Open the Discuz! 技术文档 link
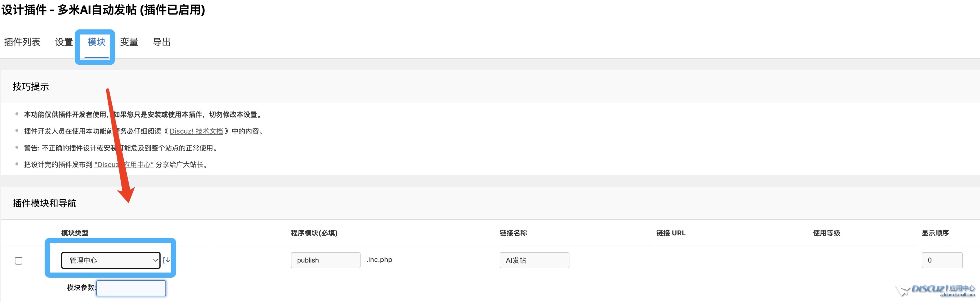980x302 pixels. 196,131
